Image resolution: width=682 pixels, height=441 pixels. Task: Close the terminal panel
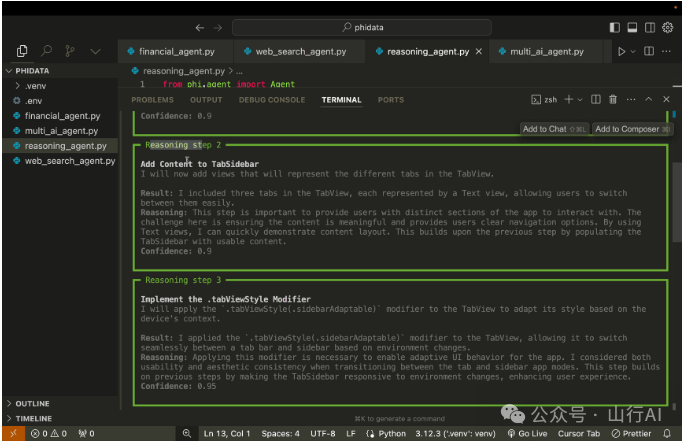coord(666,100)
